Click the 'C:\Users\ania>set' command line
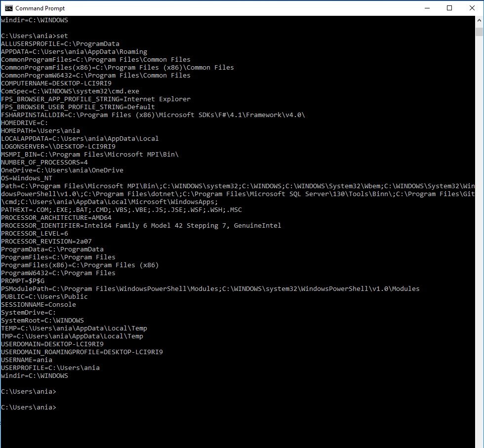The height and width of the screenshot is (448, 484). coord(34,36)
